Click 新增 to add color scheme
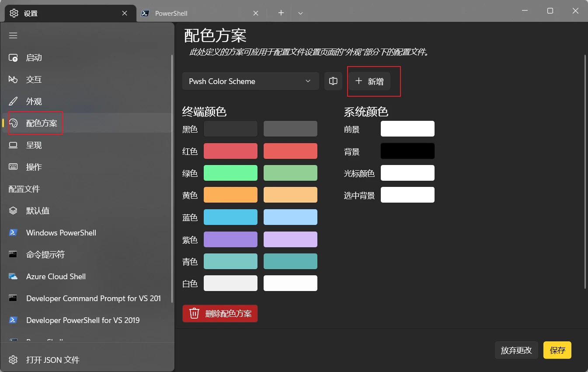This screenshot has height=372, width=588. coord(369,81)
